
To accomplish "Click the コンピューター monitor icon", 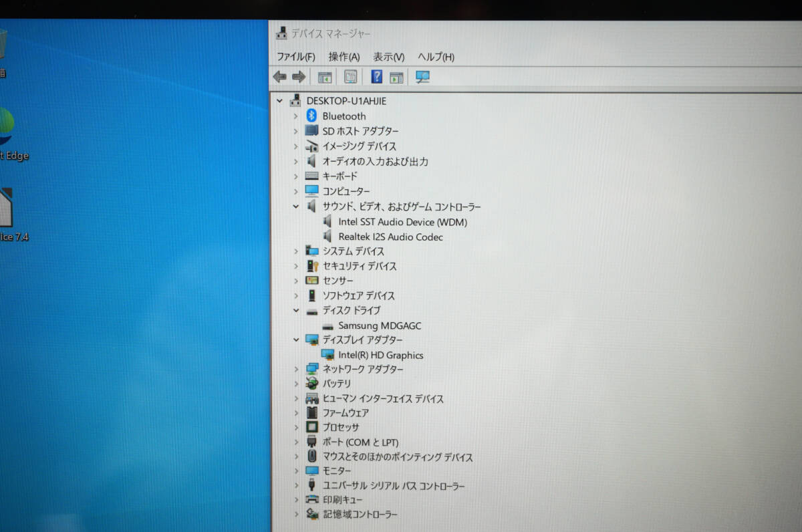I will coord(311,191).
